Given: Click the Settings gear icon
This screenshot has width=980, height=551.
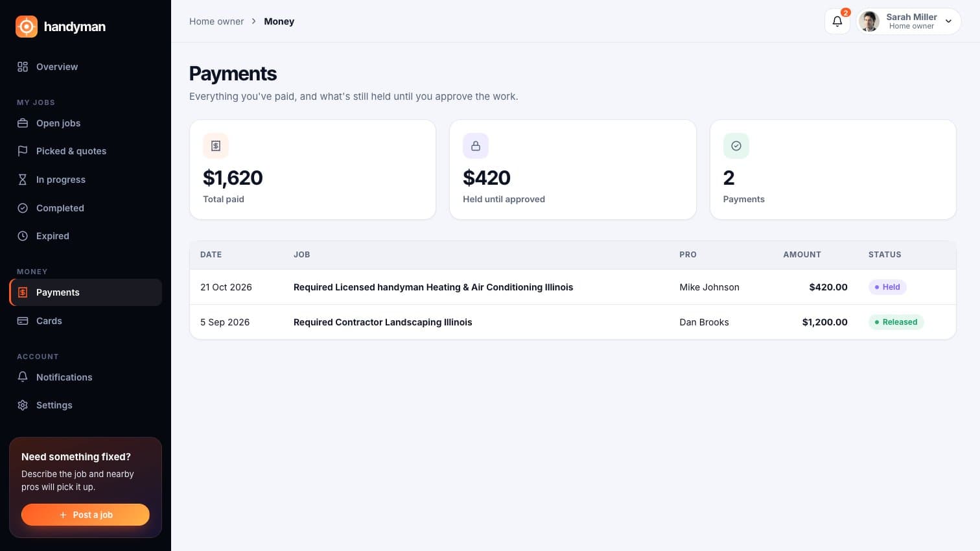Looking at the screenshot, I should (x=23, y=405).
